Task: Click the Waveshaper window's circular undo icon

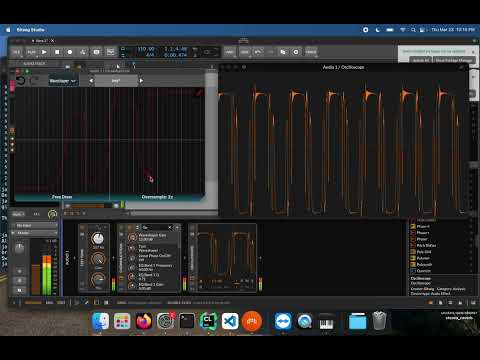Action: [x=21, y=81]
